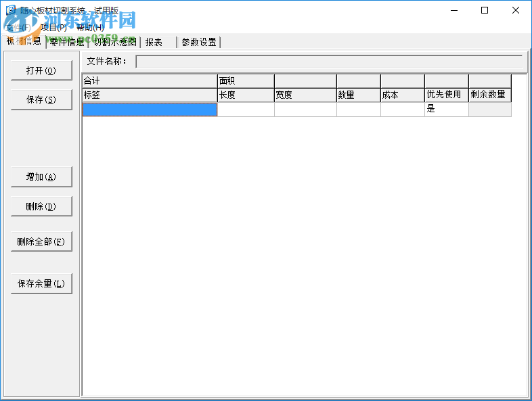Click the 删除(D) button
The height and width of the screenshot is (401, 532).
tap(41, 206)
